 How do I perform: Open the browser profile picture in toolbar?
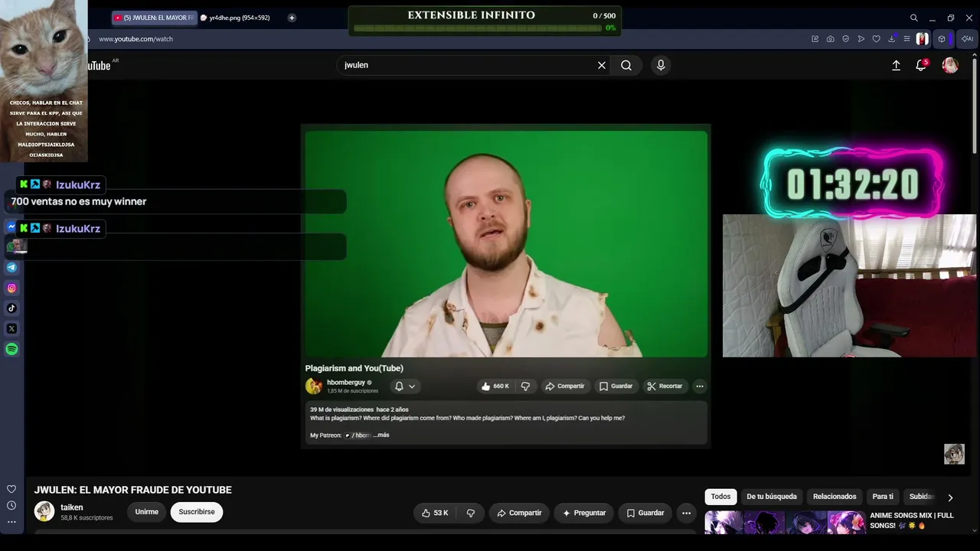pos(923,39)
